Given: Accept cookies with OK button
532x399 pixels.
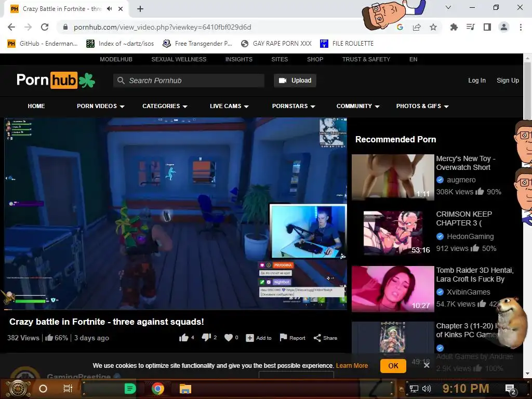Looking at the screenshot, I should [x=393, y=366].
